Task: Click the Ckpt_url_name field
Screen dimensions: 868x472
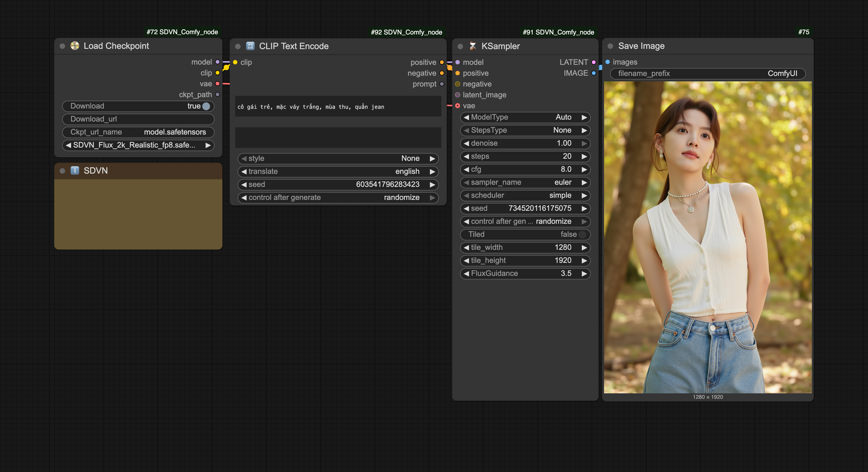Action: (x=138, y=132)
